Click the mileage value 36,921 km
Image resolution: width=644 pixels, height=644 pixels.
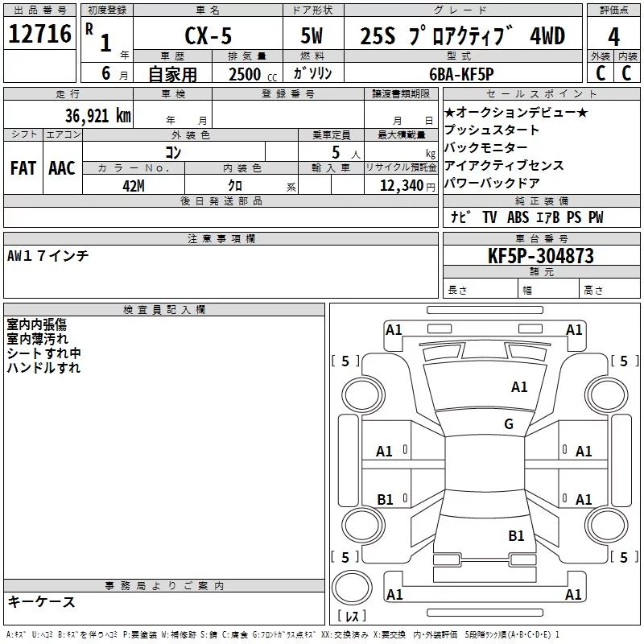click(x=98, y=115)
